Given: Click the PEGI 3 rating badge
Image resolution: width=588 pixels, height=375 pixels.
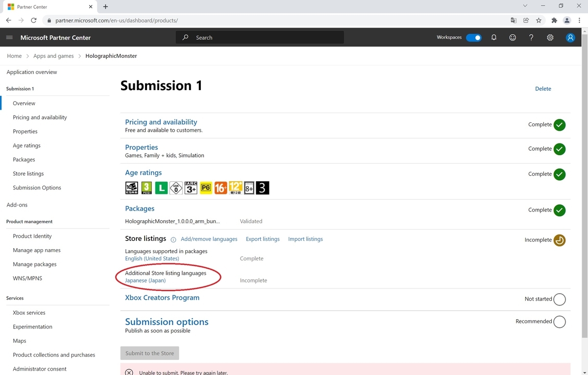Looking at the screenshot, I should [x=147, y=188].
